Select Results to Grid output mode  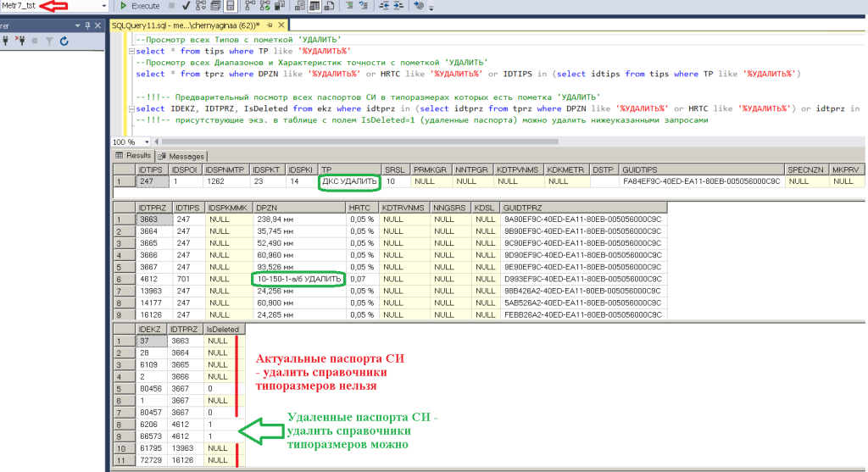click(x=314, y=6)
